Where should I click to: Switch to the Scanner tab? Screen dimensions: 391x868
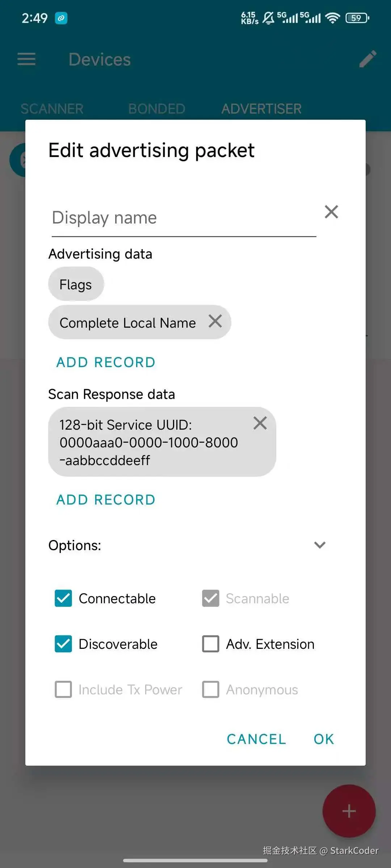click(52, 109)
